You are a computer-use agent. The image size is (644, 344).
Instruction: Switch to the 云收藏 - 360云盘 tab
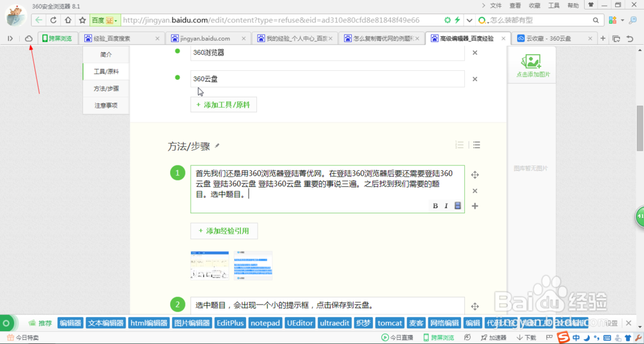coord(554,39)
